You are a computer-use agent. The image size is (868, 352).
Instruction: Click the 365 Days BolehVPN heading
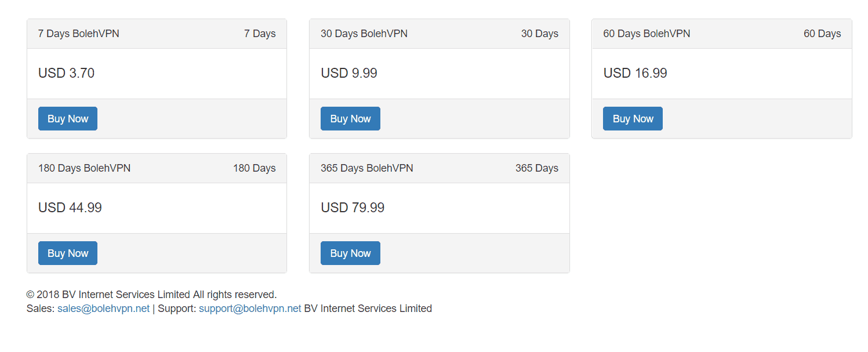(367, 168)
